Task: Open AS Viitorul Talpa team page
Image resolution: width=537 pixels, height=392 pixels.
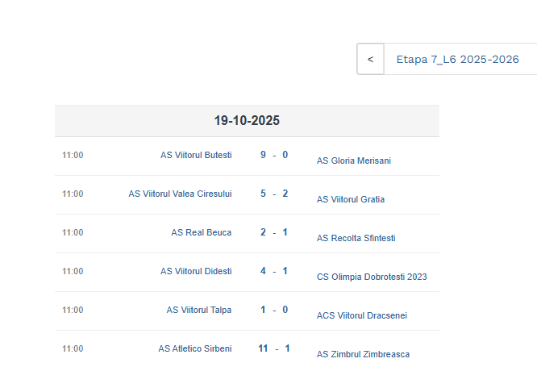Action: [199, 310]
